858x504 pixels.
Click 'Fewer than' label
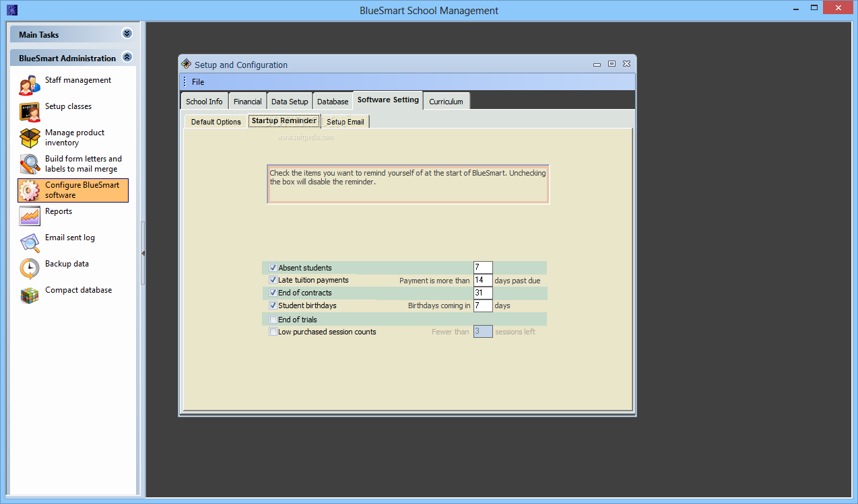click(451, 332)
